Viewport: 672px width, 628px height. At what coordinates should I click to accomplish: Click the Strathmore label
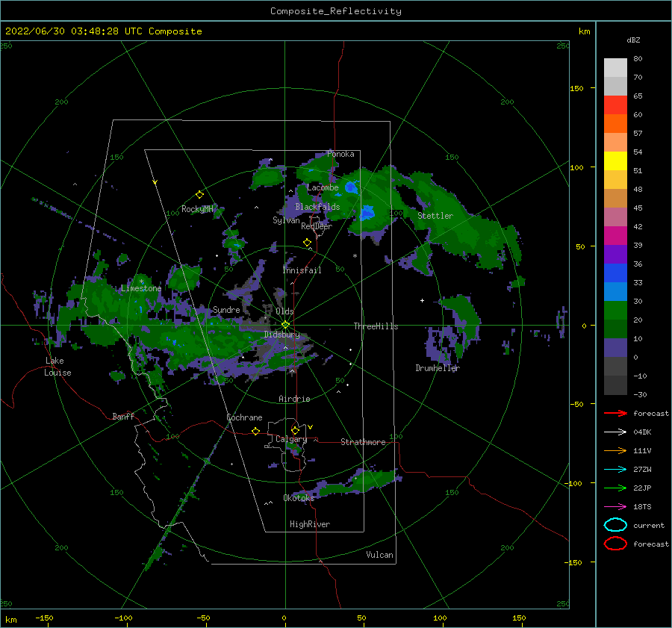[363, 442]
